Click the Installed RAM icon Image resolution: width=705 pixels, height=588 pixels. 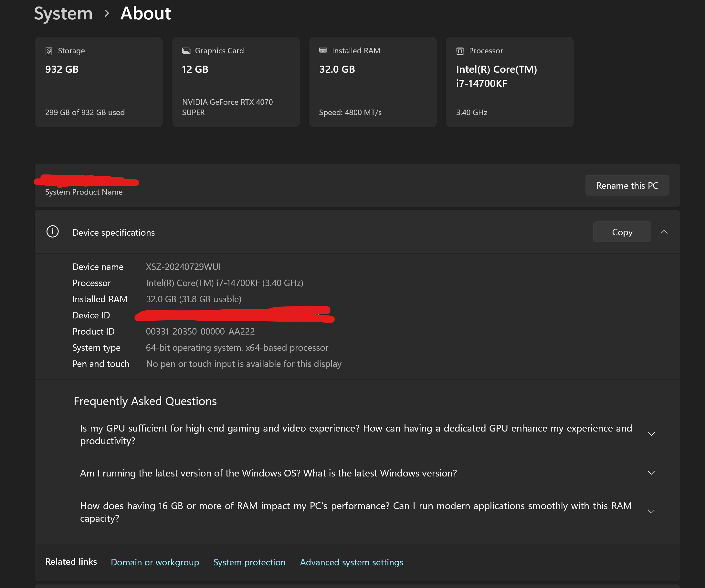pyautogui.click(x=323, y=50)
